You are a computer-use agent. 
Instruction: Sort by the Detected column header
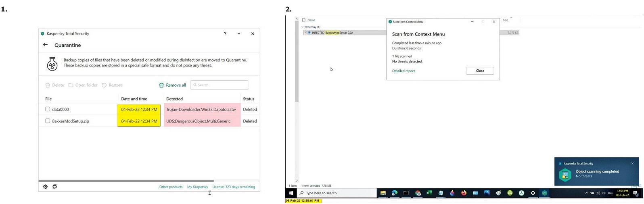pos(175,99)
